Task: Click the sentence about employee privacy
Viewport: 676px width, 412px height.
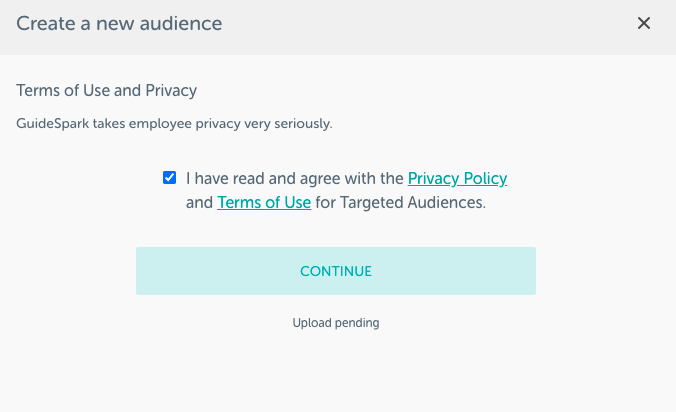Action: click(174, 124)
